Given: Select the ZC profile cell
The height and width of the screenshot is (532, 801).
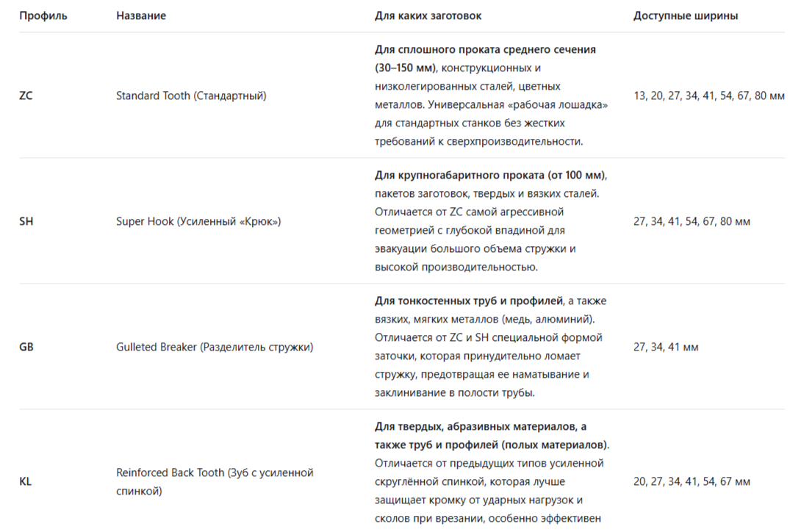Looking at the screenshot, I should coord(26,96).
